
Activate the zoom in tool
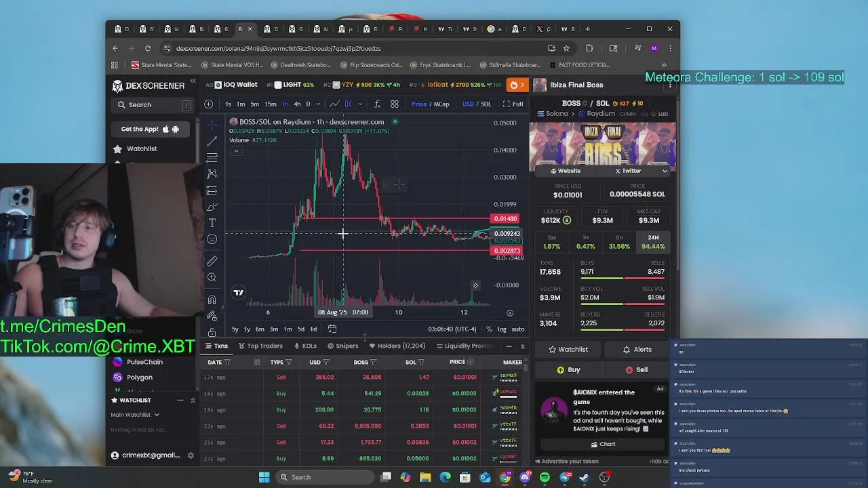212,277
